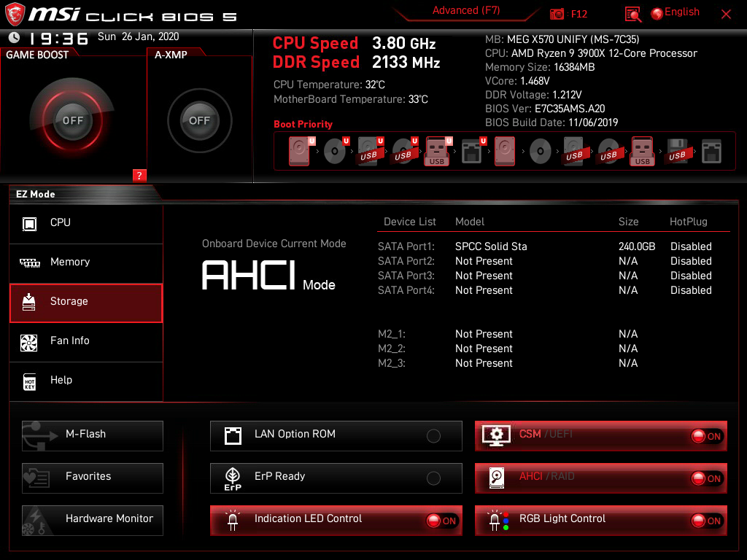Viewport: 747px width, 560px height.
Task: Select the legacy network boot icon at row end
Action: (x=711, y=152)
